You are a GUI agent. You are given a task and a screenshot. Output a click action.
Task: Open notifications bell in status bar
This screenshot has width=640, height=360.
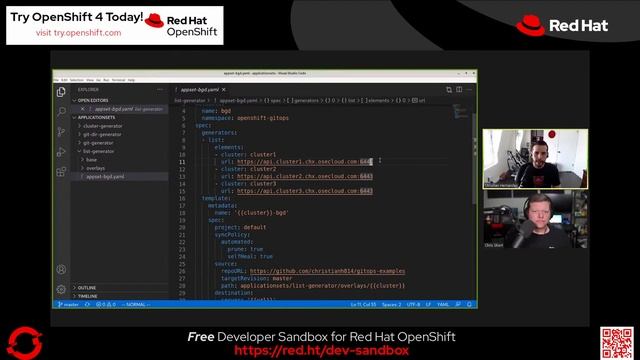coord(469,304)
